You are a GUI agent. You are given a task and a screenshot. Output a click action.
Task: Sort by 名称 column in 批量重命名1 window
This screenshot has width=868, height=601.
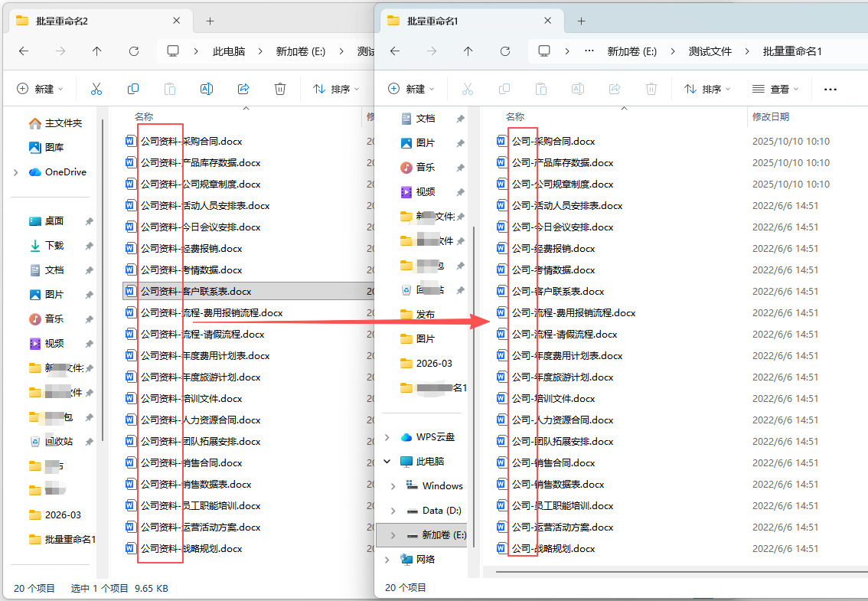(515, 117)
